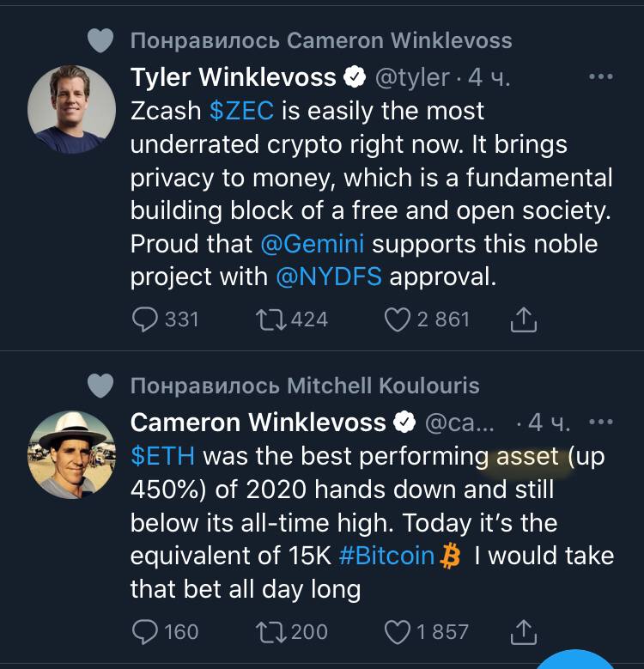Open Tyler Winklevoss's profile picture

pos(72,110)
